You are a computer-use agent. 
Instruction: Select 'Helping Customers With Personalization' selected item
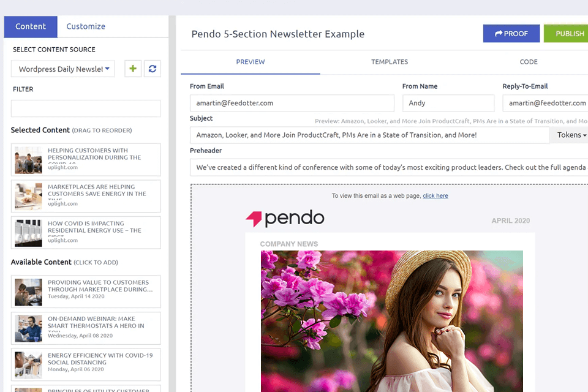coord(86,160)
